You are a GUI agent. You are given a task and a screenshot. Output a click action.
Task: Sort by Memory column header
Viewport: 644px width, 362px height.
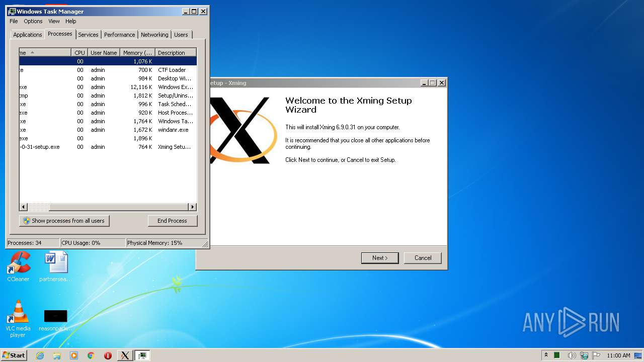[137, 52]
